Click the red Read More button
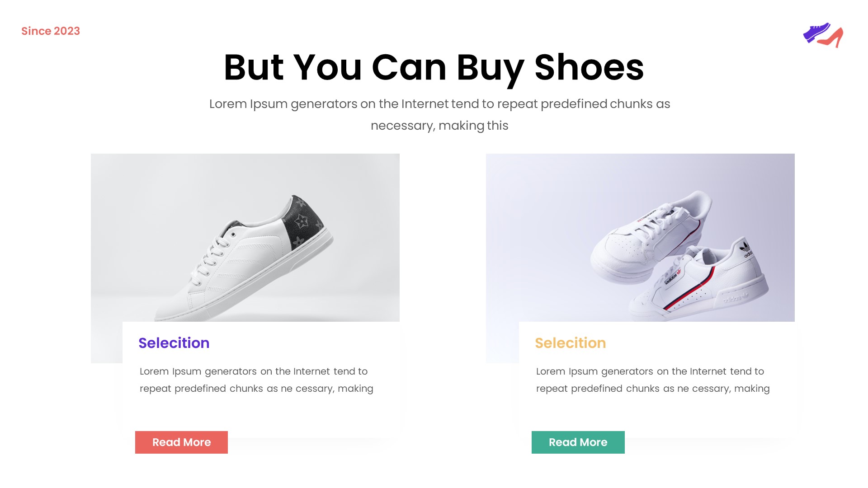The image size is (868, 488). tap(181, 442)
